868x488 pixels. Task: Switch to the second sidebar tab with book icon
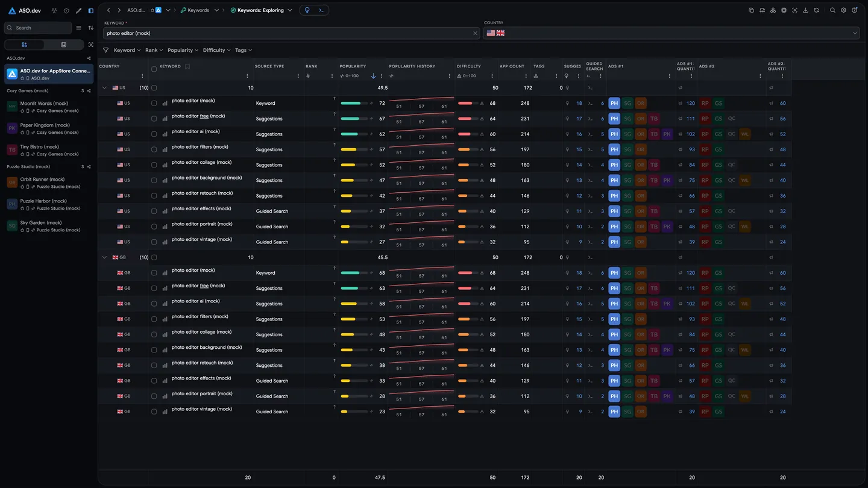pyautogui.click(x=64, y=45)
